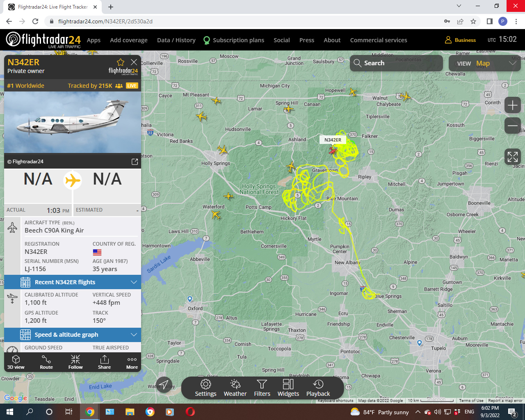Bookmark this page star icon
The height and width of the screenshot is (420, 525).
pos(473,21)
